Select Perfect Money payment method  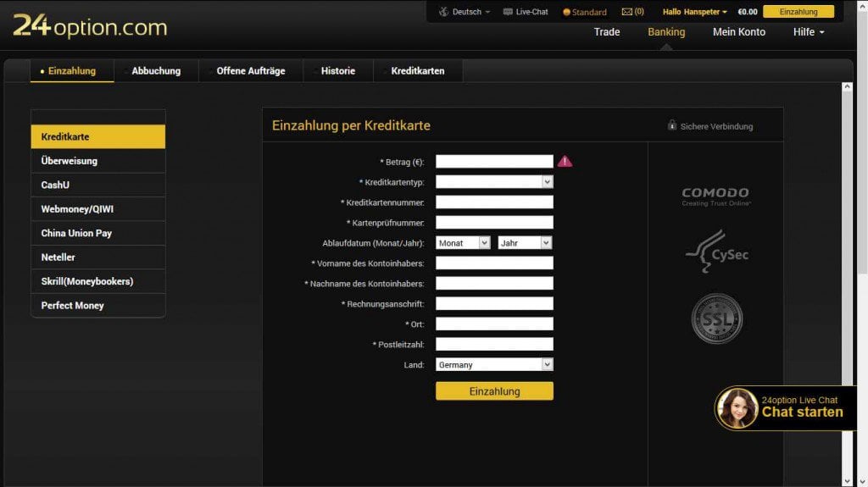(98, 306)
